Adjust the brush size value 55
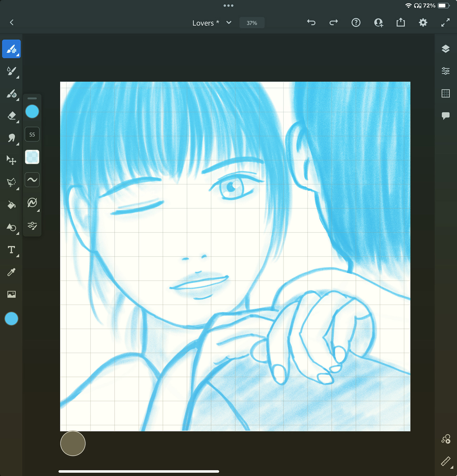The image size is (457, 476). click(x=32, y=134)
